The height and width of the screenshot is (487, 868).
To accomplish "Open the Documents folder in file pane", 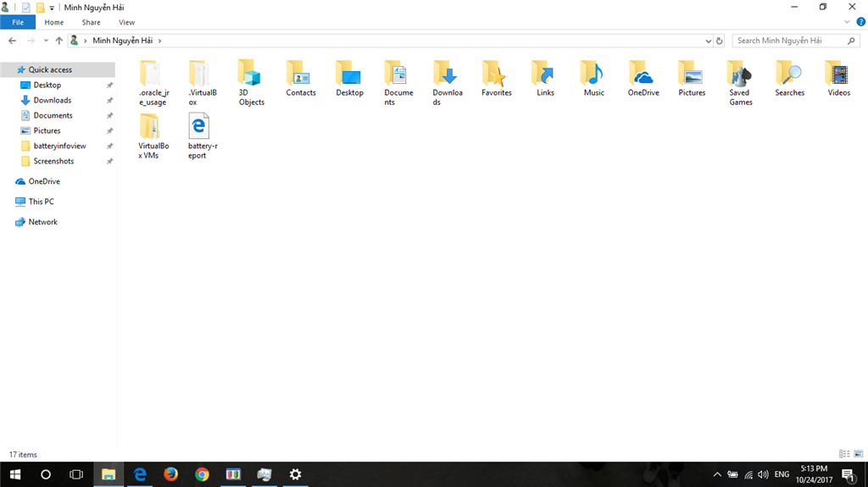I will click(x=398, y=83).
